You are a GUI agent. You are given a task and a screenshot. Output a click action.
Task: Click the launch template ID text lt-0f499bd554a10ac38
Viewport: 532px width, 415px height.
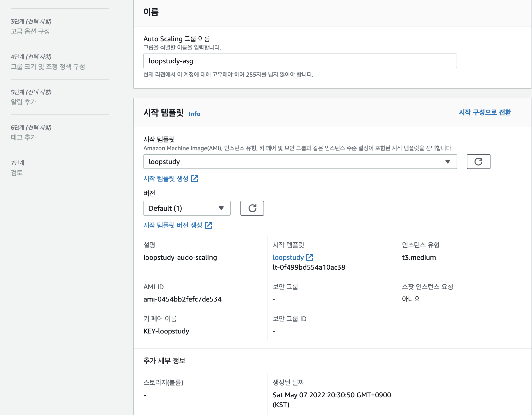tap(309, 267)
